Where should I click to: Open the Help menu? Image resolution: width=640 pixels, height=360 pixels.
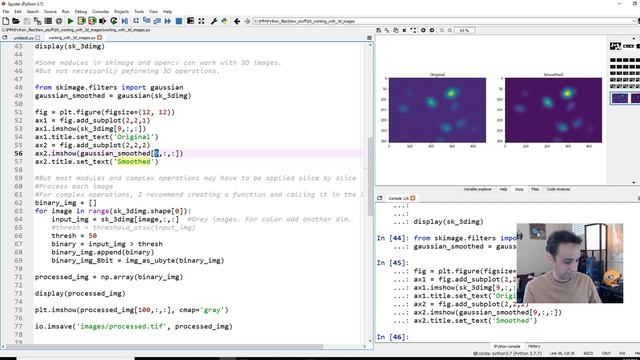tap(167, 11)
